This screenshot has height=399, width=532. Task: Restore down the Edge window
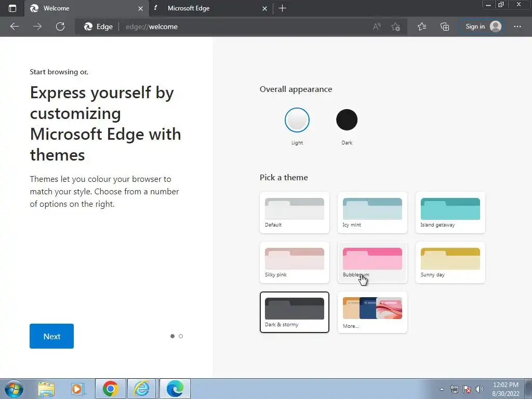(501, 5)
